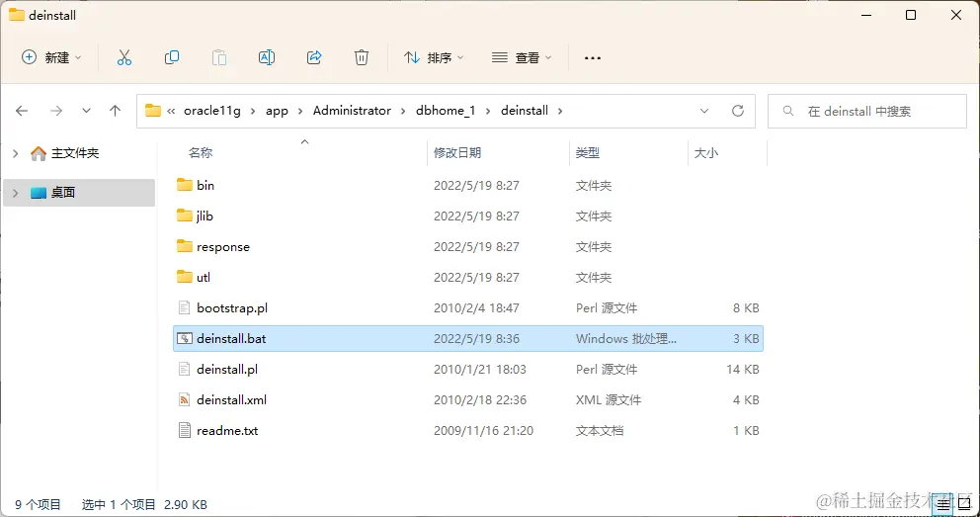The height and width of the screenshot is (517, 980).
Task: Click the Copy icon in toolbar
Action: point(172,57)
